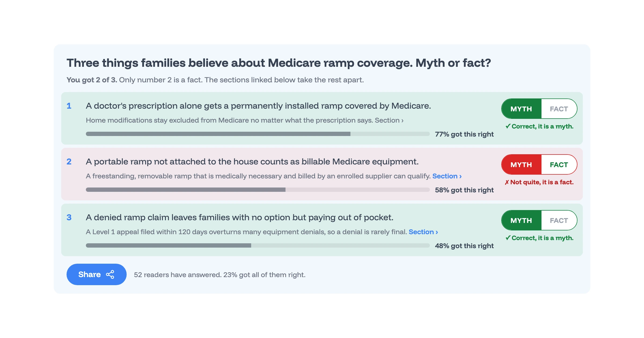The height and width of the screenshot is (338, 644).
Task: Click explanation 'A freestanding, removable ramp that is medically necessary'
Action: pyautogui.click(x=258, y=176)
